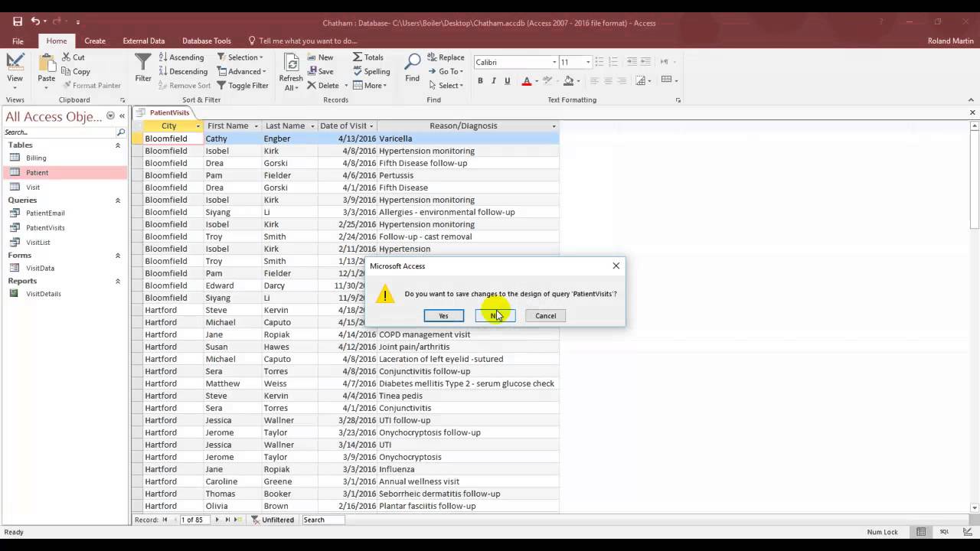
Task: Click the Cut scissors command
Action: (x=73, y=57)
